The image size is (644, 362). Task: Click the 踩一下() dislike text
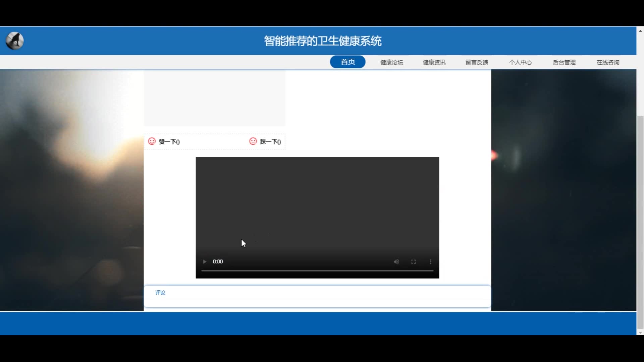[270, 142]
